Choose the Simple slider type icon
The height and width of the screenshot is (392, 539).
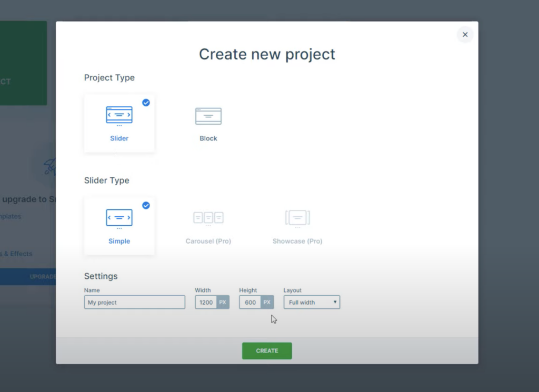(x=119, y=218)
